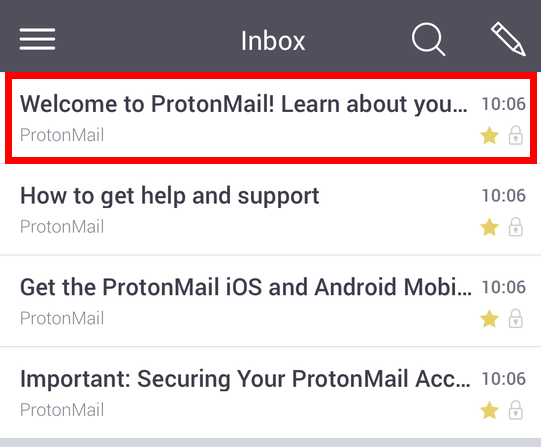
Task: Toggle star on iOS and Android Mobile email
Action: (x=489, y=318)
